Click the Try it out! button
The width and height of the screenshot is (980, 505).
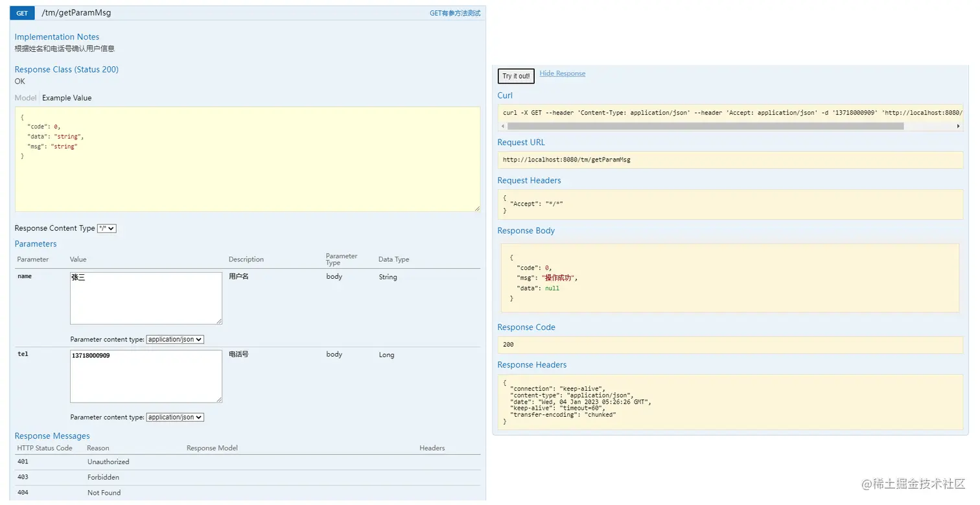point(516,76)
